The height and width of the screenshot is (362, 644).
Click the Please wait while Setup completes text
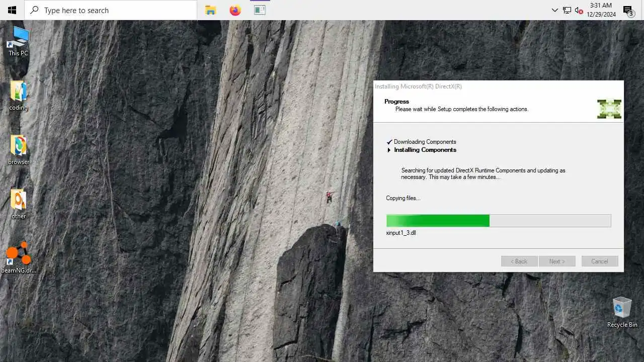click(x=462, y=109)
